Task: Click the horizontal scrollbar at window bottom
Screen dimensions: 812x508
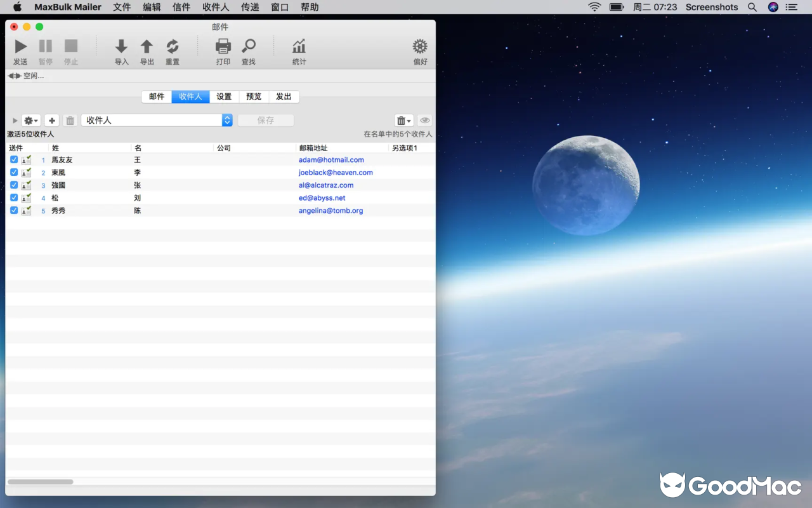Action: tap(40, 482)
